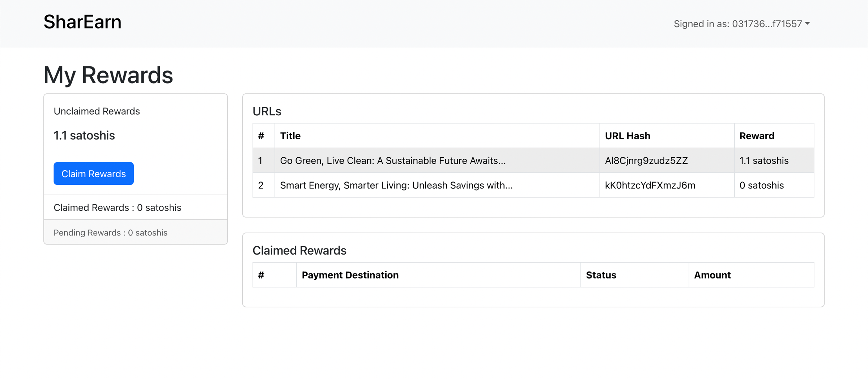The width and height of the screenshot is (868, 379).
Task: Click the Unclaimed Rewards 1.1 satoshis amount
Action: 84,135
